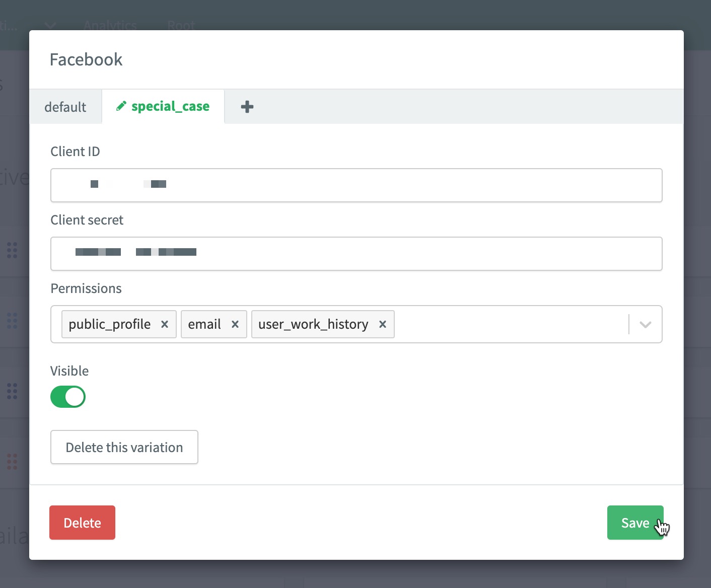This screenshot has height=588, width=711.
Task: Click the Client ID label text
Action: (x=75, y=152)
